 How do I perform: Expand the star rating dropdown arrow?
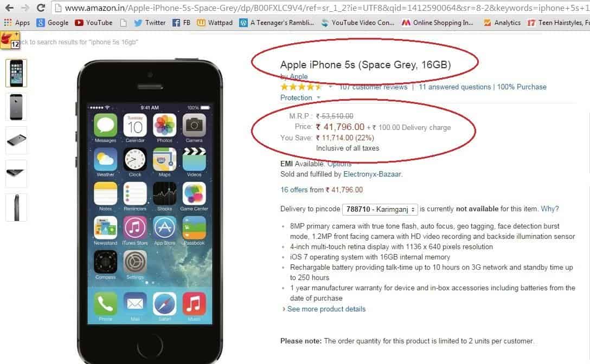[330, 87]
